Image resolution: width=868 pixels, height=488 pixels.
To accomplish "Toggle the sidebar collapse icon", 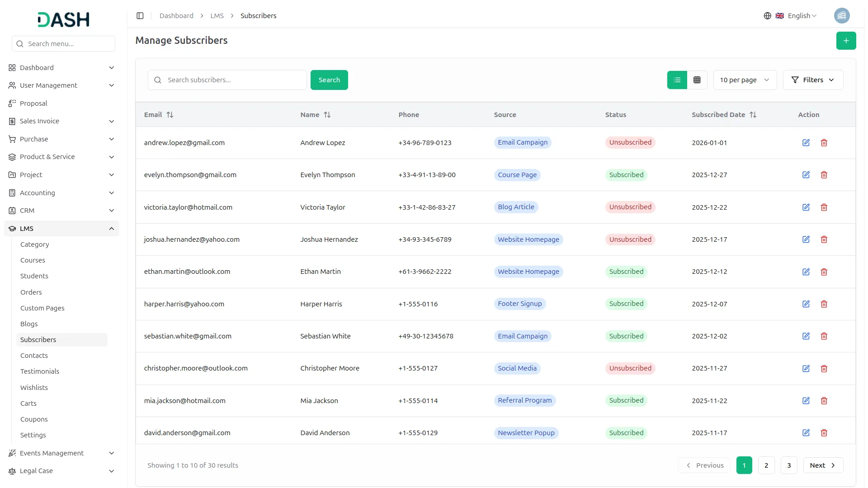I will [140, 16].
